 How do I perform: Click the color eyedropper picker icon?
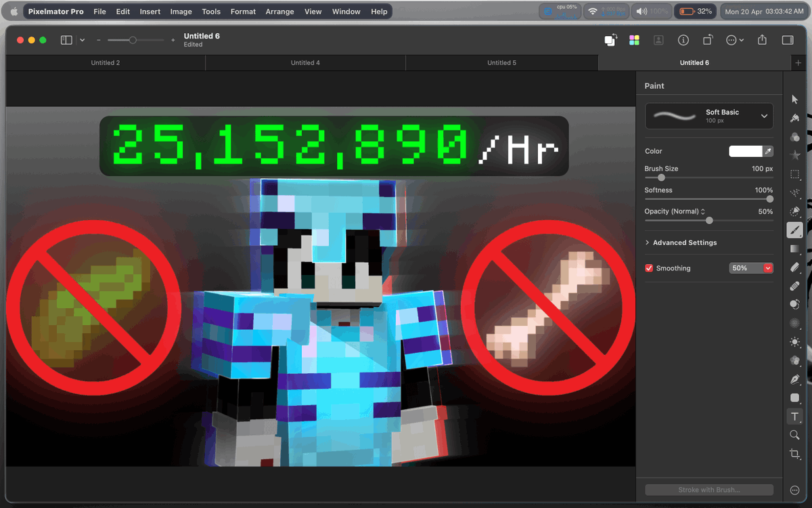pyautogui.click(x=768, y=152)
